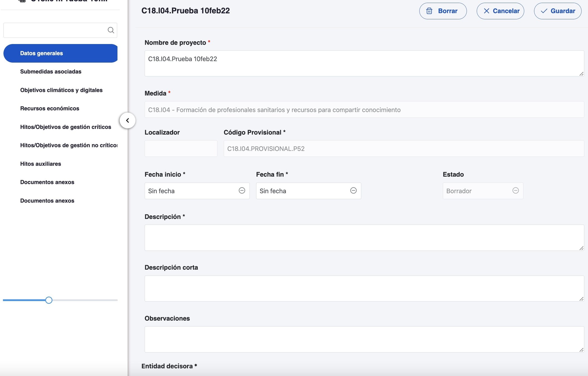
Task: Clear Fecha fin using its minus icon
Action: 353,191
